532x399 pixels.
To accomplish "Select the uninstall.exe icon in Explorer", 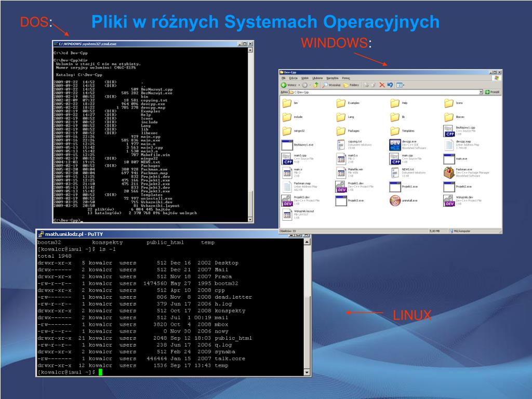I will point(395,201).
